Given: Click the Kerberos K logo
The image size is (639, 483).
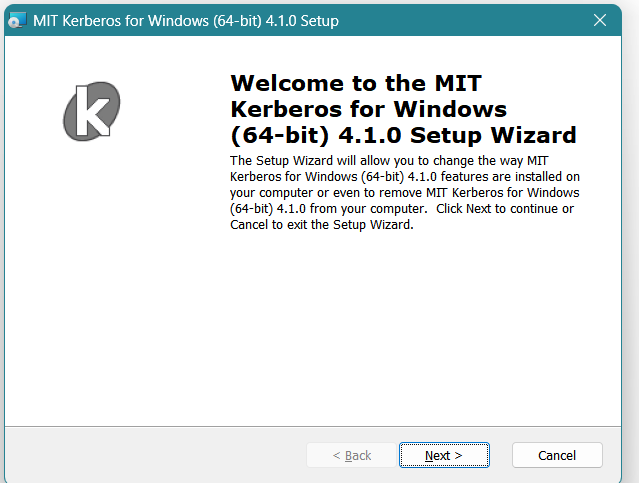Looking at the screenshot, I should (x=92, y=111).
